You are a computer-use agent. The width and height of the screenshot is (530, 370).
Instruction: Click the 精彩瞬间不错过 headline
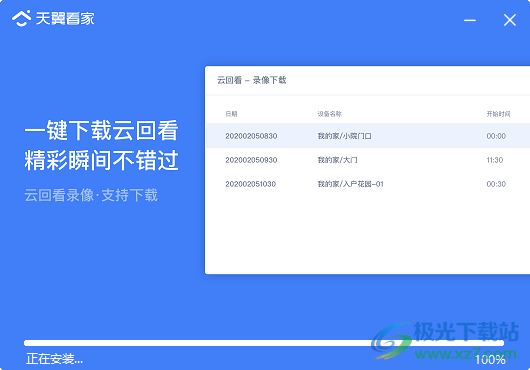pyautogui.click(x=101, y=160)
